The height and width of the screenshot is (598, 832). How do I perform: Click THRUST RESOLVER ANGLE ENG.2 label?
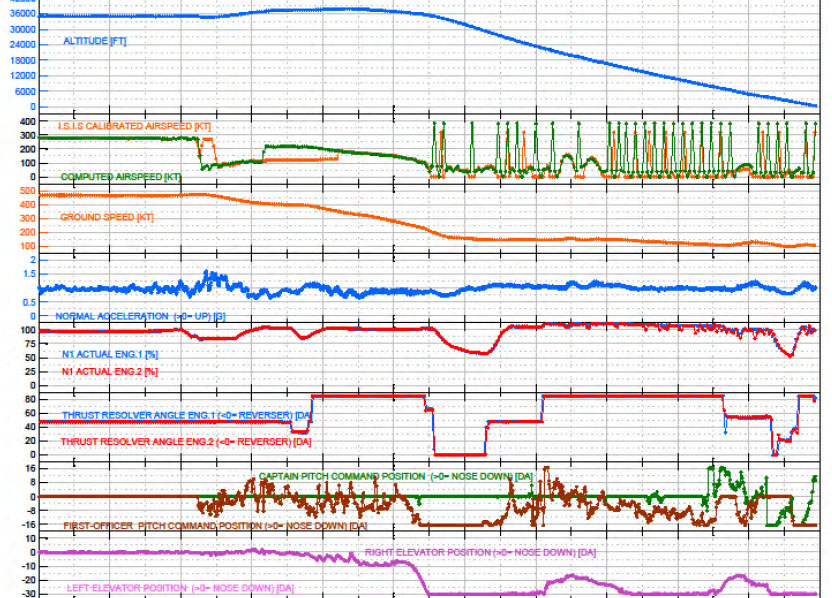(187, 441)
